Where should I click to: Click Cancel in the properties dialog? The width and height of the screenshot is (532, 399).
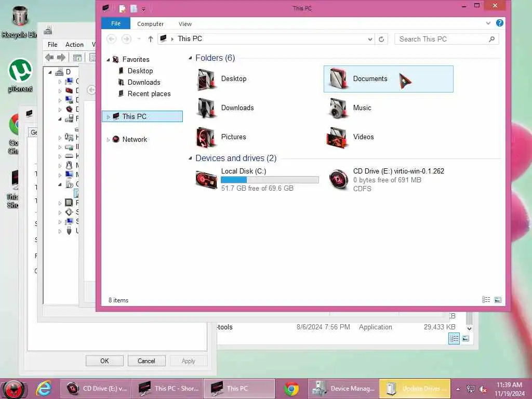click(x=147, y=361)
